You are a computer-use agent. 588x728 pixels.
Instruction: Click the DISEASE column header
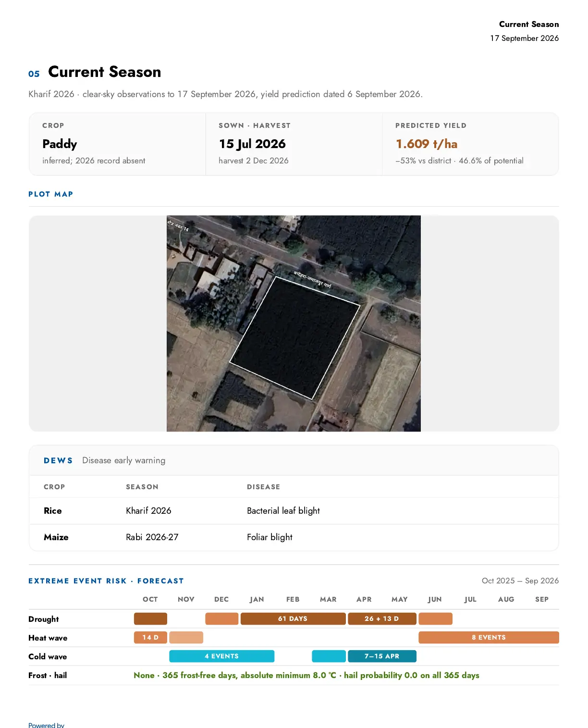point(263,487)
